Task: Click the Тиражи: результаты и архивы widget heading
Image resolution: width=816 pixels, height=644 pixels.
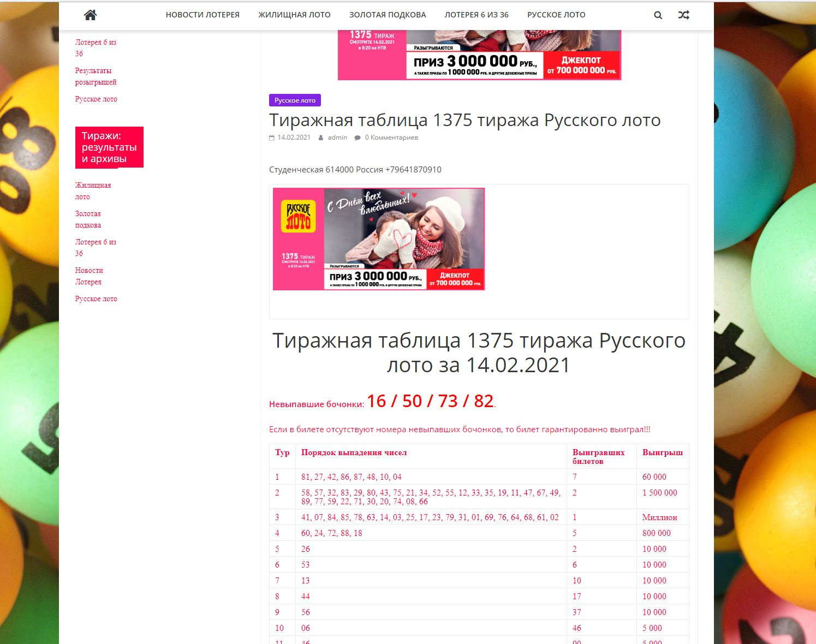Action: coord(109,147)
